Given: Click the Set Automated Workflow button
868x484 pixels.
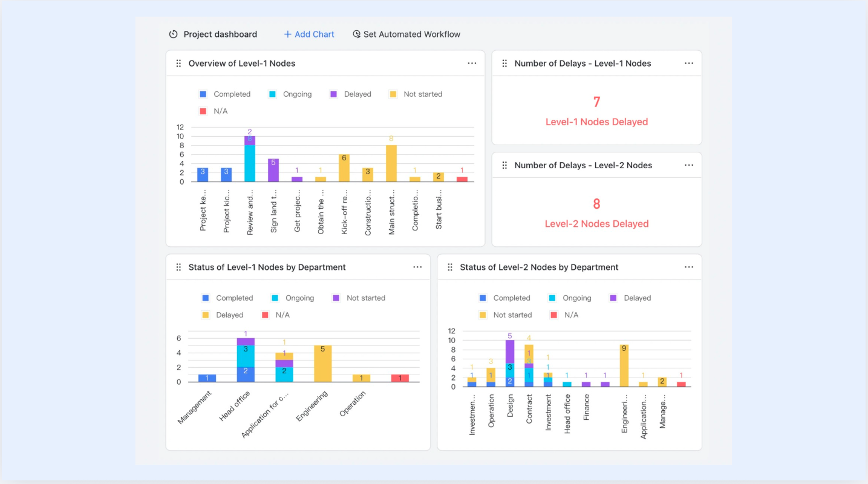Looking at the screenshot, I should tap(406, 34).
